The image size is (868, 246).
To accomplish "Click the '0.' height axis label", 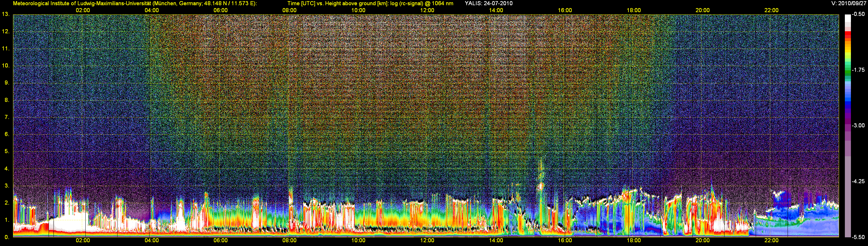I will 7,237.
